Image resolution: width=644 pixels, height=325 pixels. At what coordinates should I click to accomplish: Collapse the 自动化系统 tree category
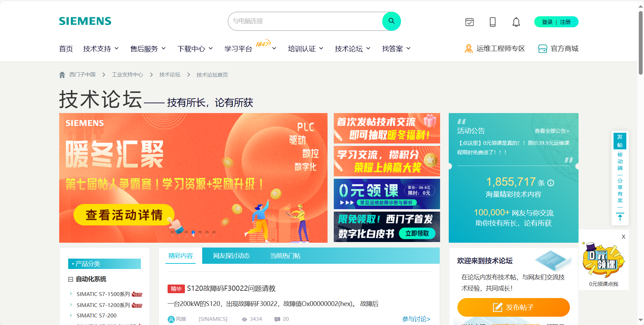tap(71, 279)
